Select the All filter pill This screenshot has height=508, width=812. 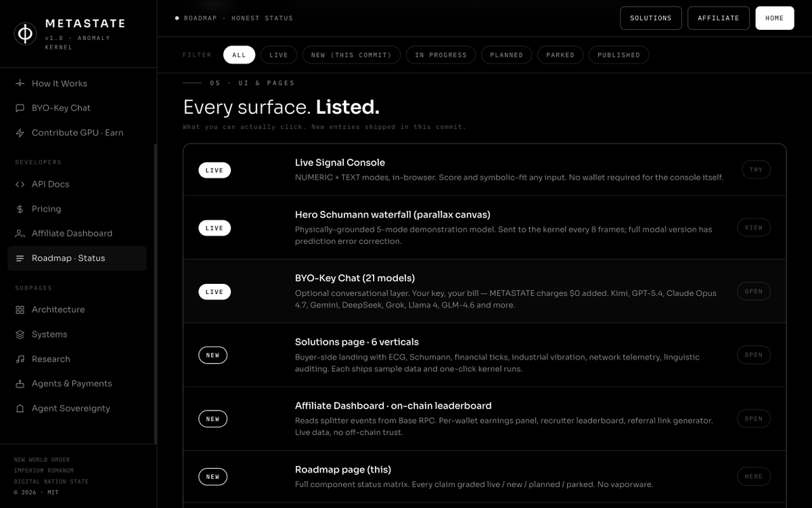click(x=240, y=55)
